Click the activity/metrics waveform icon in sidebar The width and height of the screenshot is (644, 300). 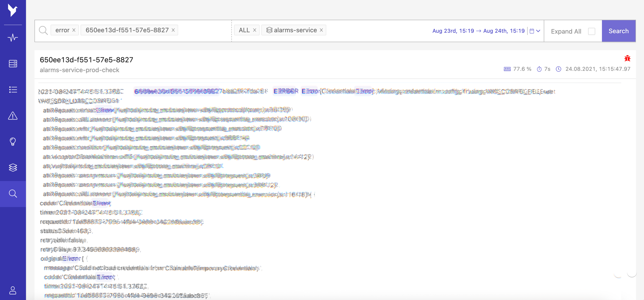pos(13,37)
